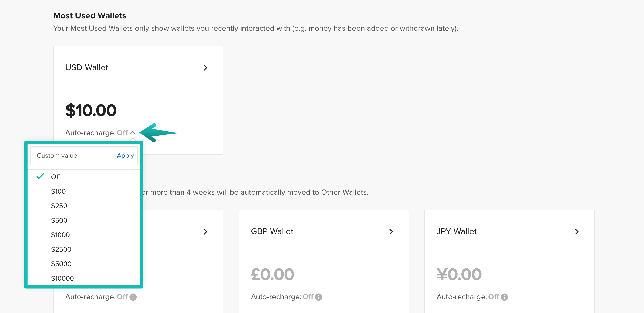This screenshot has width=644, height=313.
Task: Open the GBP Wallet card title
Action: point(272,231)
